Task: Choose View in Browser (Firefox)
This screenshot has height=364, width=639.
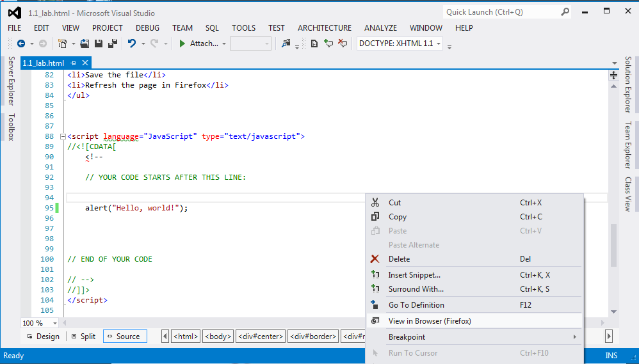Action: pos(429,321)
